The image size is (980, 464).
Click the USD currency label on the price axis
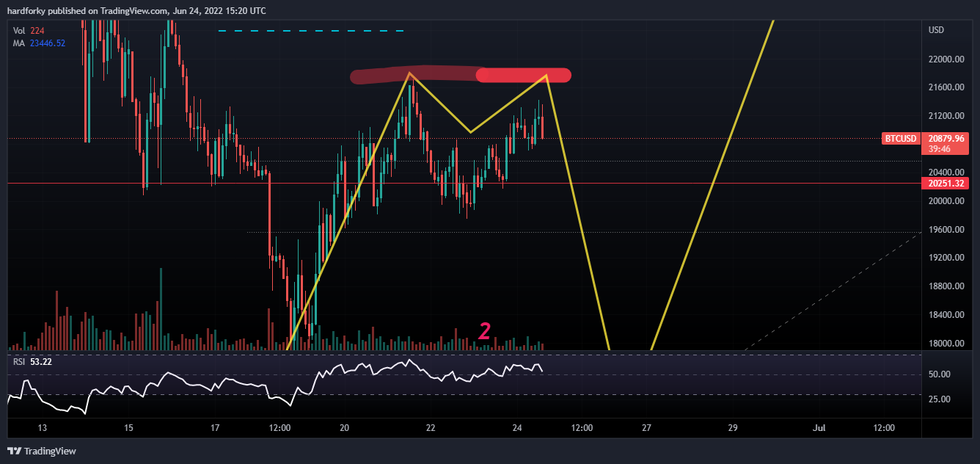click(x=936, y=30)
